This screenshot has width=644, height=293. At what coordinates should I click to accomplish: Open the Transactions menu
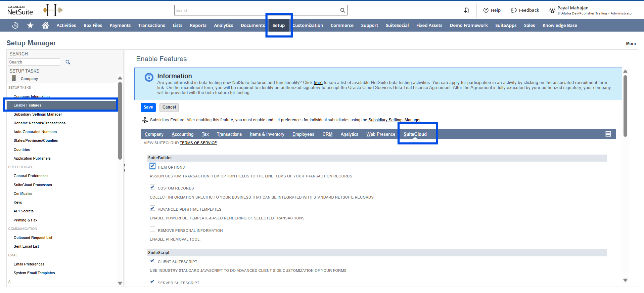coord(152,25)
